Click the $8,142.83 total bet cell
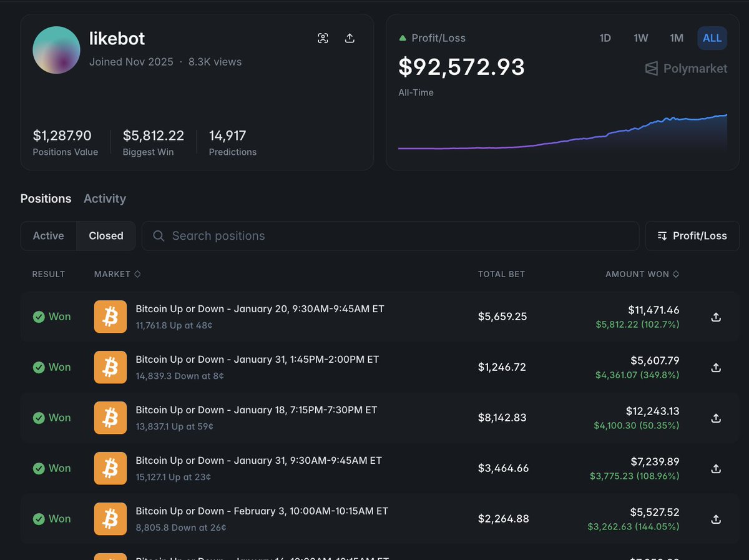 coord(502,418)
